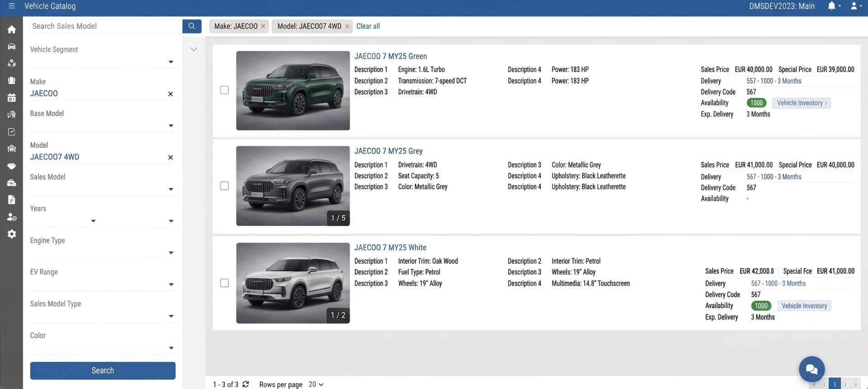868x389 pixels.
Task: Remove the Make: JAECOO filter chip
Action: pos(263,26)
